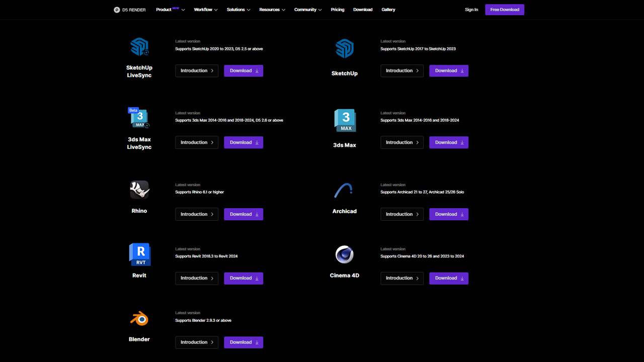Open 3ds Max LiveSync Introduction

(197, 142)
